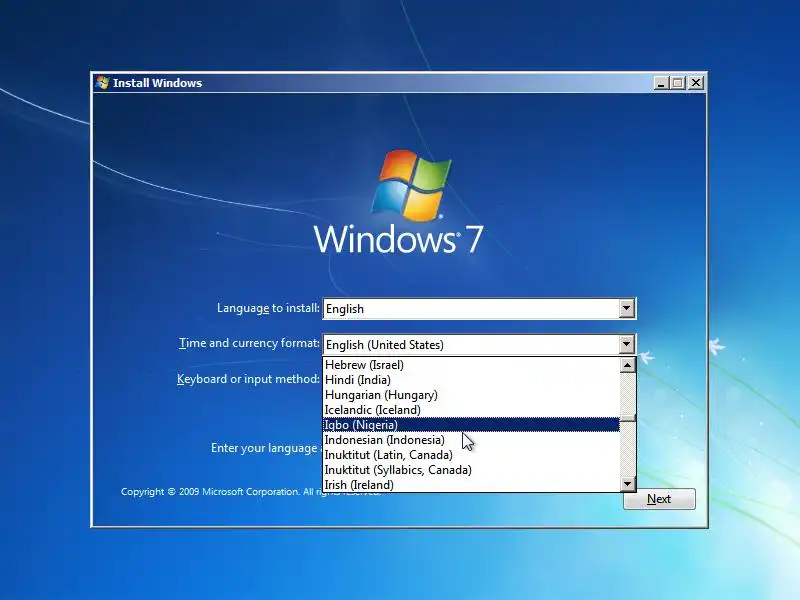Viewport: 800px width, 600px height.
Task: Click the list scrollbar up arrow
Action: [x=628, y=365]
